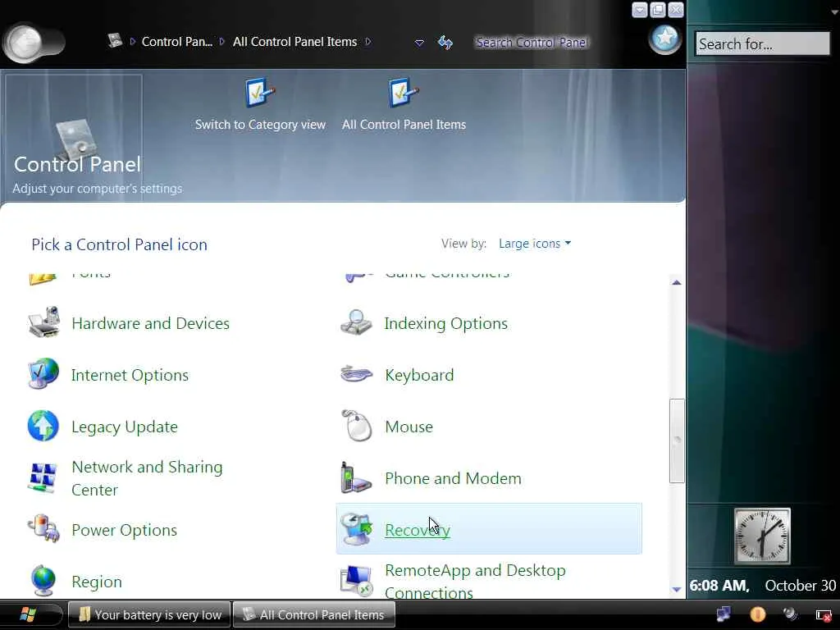
Task: Click the scrollbar thumb in icon list
Action: (x=677, y=441)
